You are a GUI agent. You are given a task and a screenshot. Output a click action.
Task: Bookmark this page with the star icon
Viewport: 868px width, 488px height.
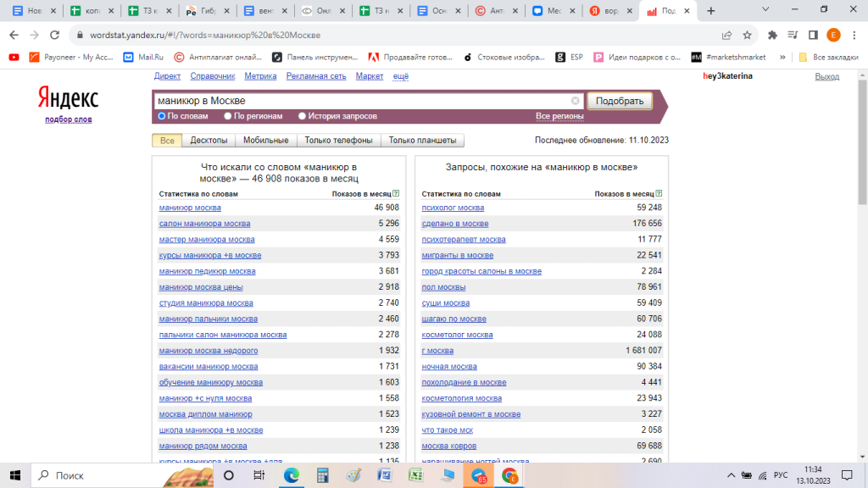pos(748,35)
